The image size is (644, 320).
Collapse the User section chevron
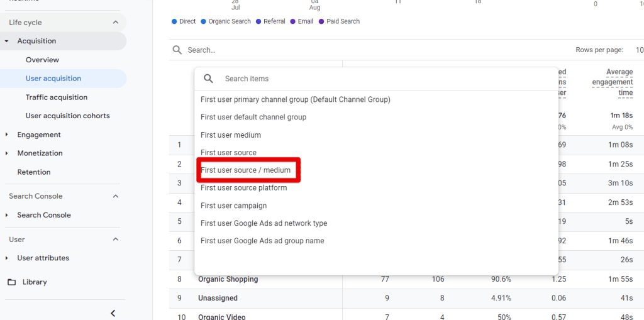(x=115, y=240)
